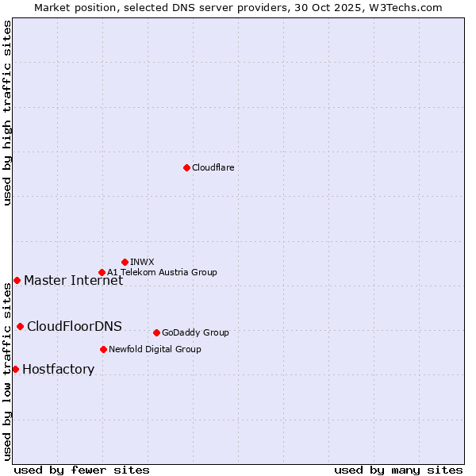Click the GoDaddy Group data point marker
The height and width of the screenshot is (476, 476).
[156, 332]
